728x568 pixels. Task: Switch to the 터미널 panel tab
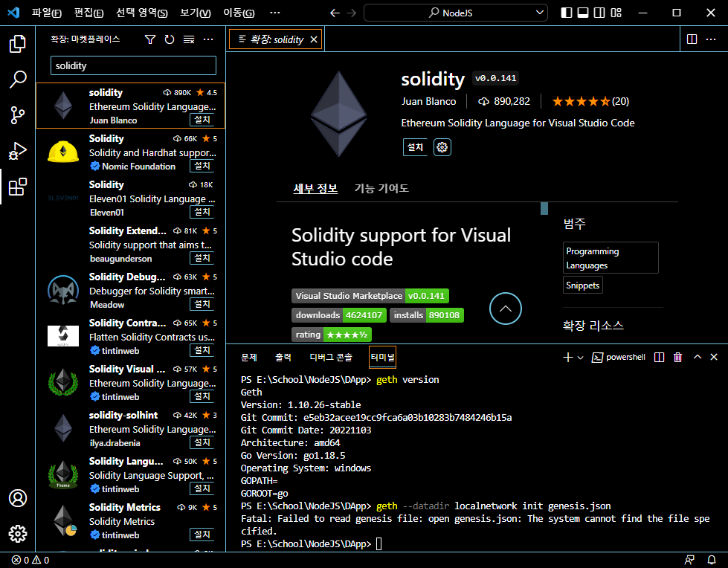coord(382,358)
